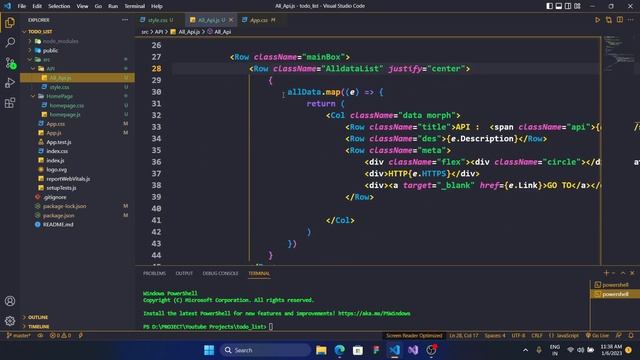Click Open Changes icon in editor toolbar
The image size is (640, 360).
click(x=609, y=20)
